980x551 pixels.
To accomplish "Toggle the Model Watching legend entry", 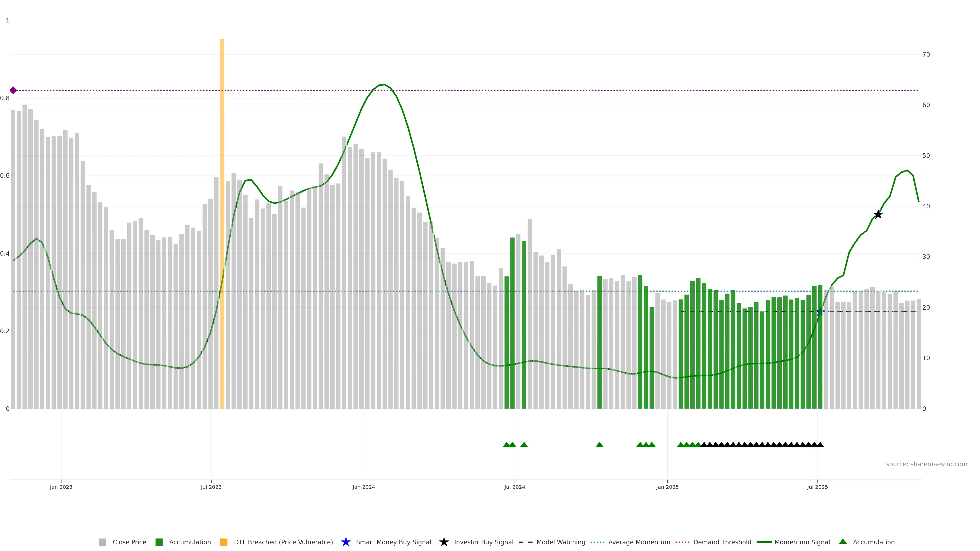I will tap(560, 542).
